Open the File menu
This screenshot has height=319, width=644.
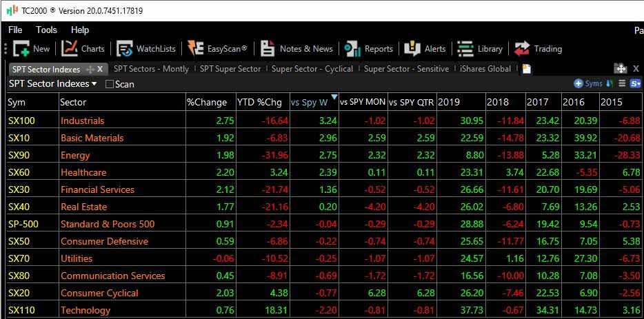point(15,30)
